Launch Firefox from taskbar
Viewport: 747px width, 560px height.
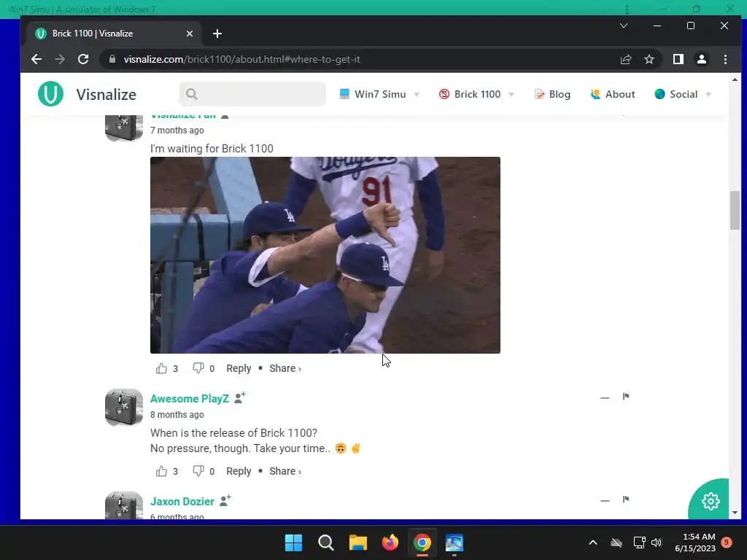(390, 542)
